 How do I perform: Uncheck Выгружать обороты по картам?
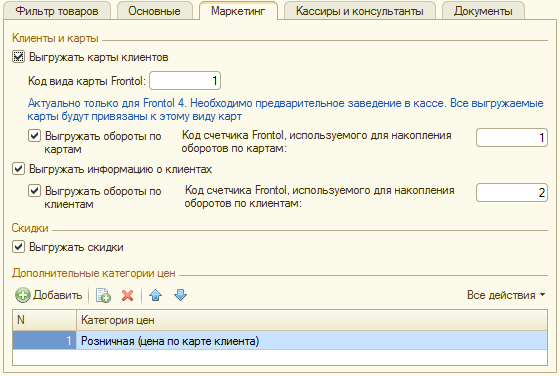pyautogui.click(x=34, y=136)
